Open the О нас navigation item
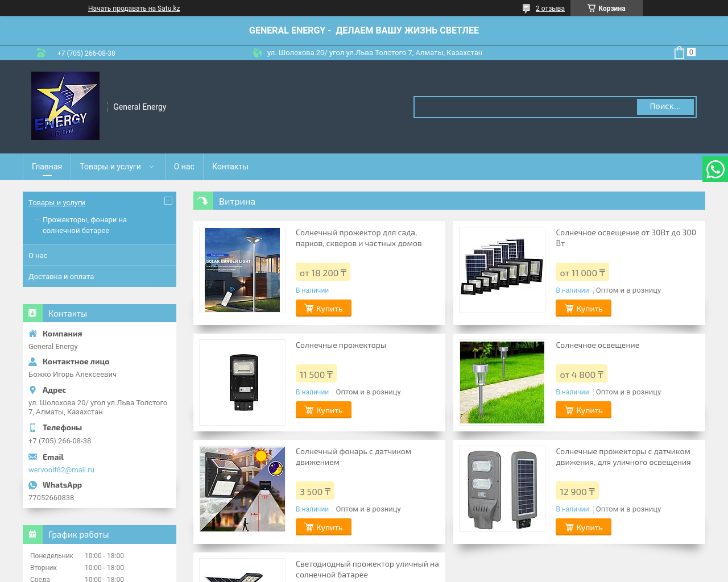This screenshot has width=728, height=582. pyautogui.click(x=184, y=167)
